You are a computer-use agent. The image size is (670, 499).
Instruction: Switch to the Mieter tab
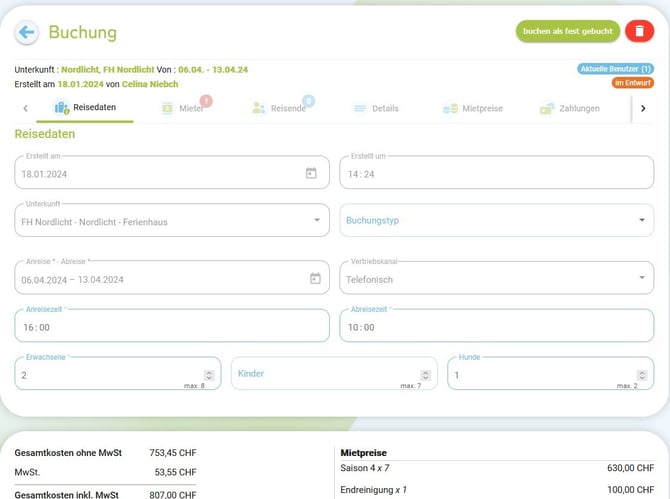pyautogui.click(x=184, y=108)
